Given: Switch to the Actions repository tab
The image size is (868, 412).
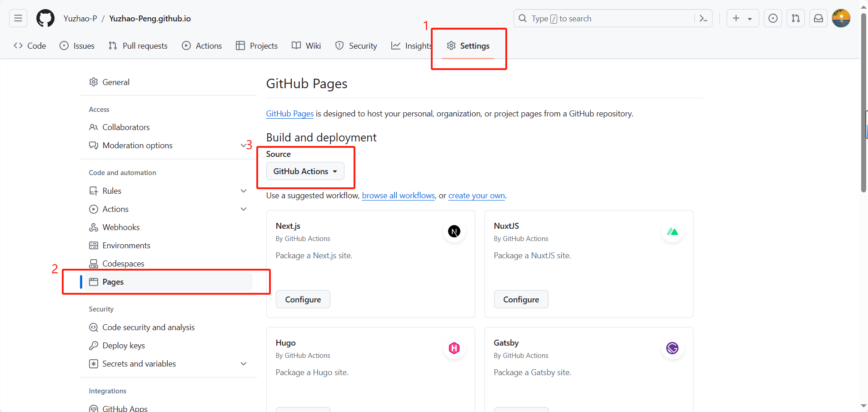Looking at the screenshot, I should pos(202,46).
